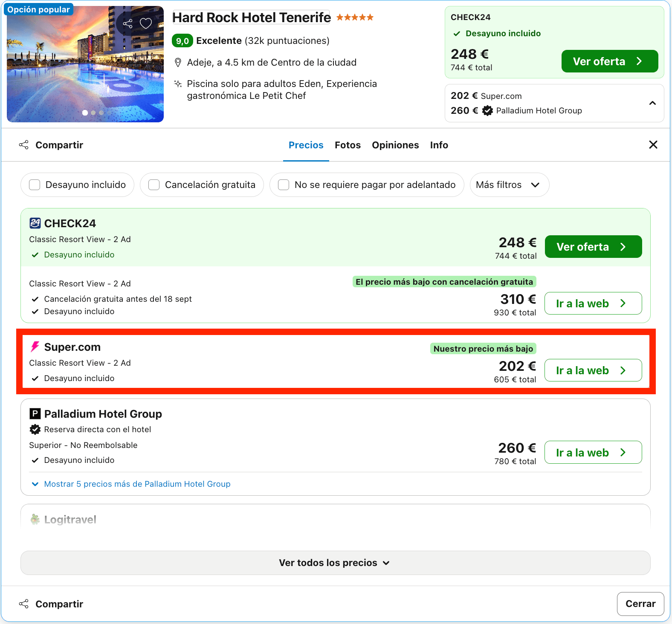This screenshot has width=672, height=624.
Task: Click the 202 € Super.com top price row
Action: pyautogui.click(x=487, y=96)
